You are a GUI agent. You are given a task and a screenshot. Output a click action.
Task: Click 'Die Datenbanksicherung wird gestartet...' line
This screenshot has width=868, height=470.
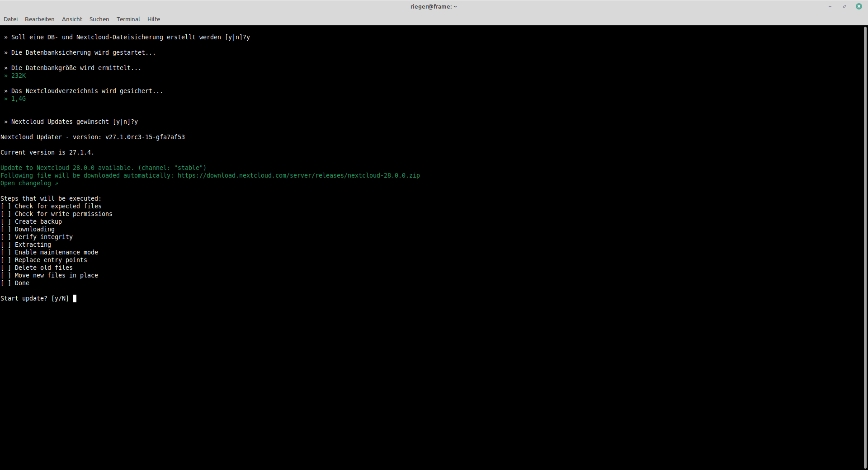tap(80, 52)
